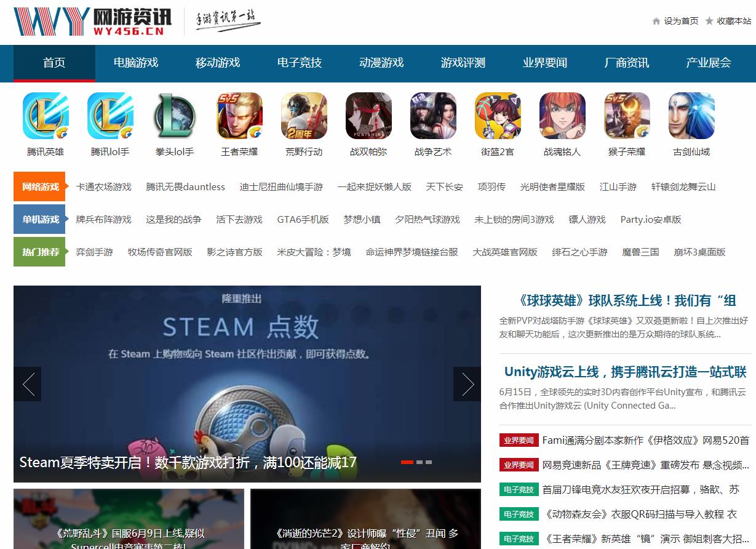Open the 崩坏3桌面版 link

pyautogui.click(x=700, y=252)
